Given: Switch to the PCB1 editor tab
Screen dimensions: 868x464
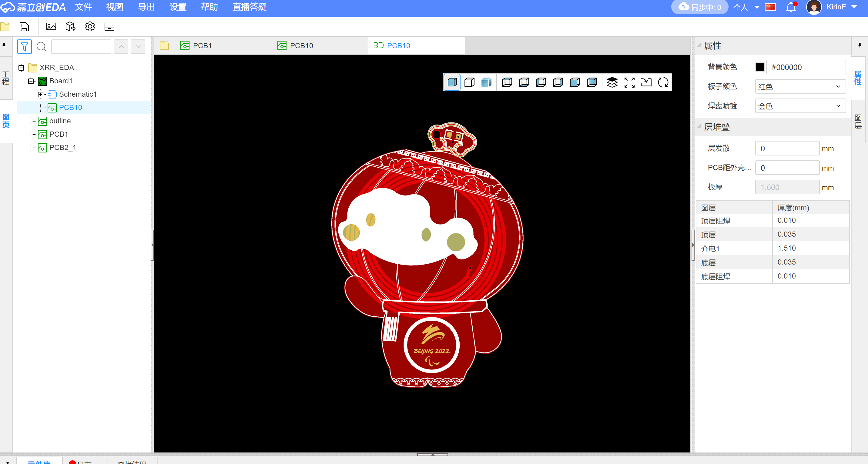Looking at the screenshot, I should pos(223,45).
